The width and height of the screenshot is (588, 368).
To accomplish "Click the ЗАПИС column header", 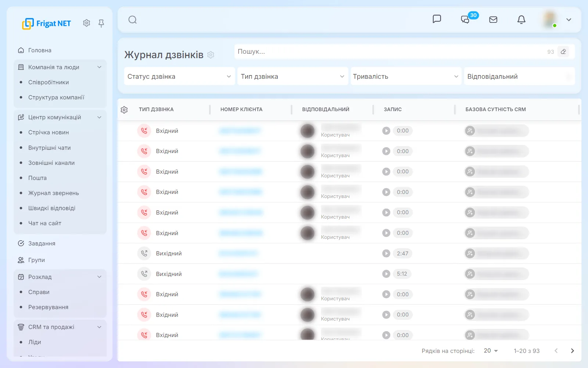I will pyautogui.click(x=392, y=109).
